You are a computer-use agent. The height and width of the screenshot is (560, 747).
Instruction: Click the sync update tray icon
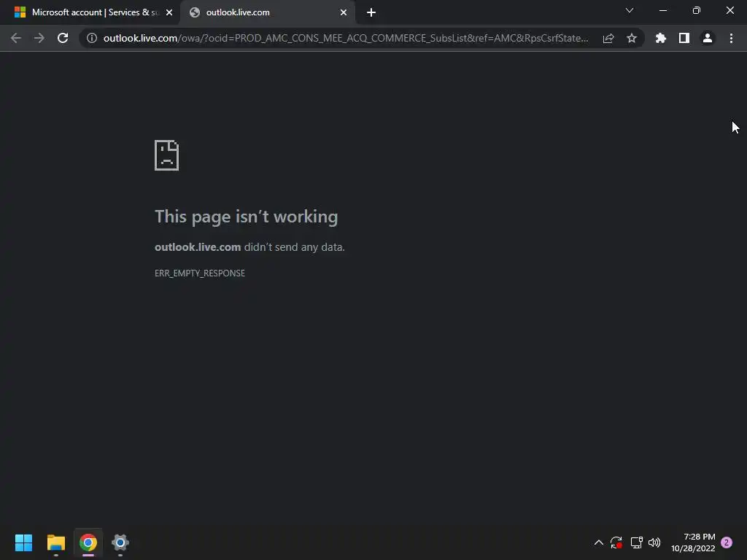[x=616, y=542]
